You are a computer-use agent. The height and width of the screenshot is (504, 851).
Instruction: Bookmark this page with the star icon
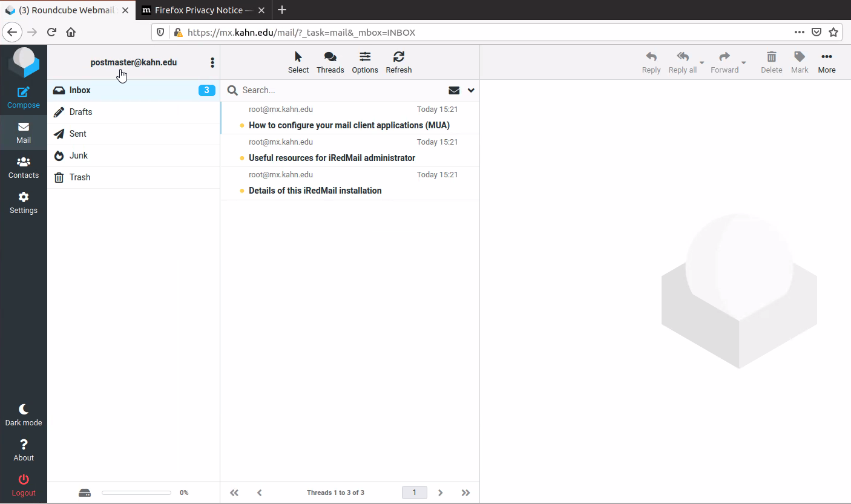pos(833,32)
